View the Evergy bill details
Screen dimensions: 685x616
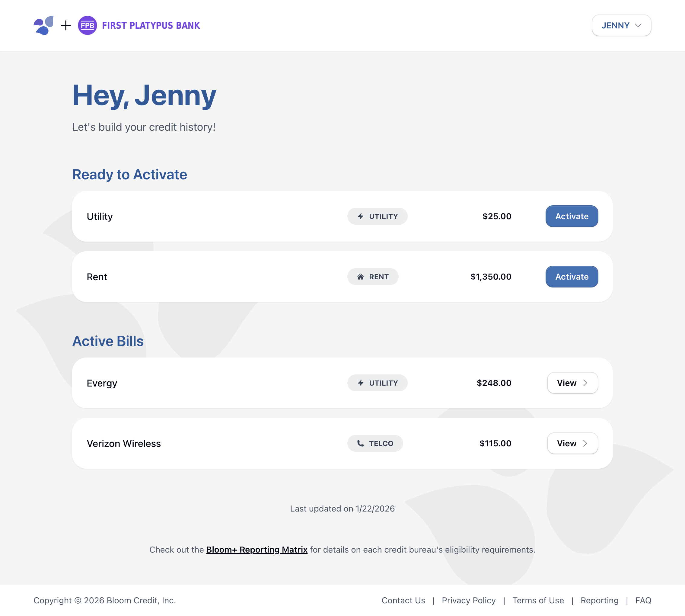572,383
